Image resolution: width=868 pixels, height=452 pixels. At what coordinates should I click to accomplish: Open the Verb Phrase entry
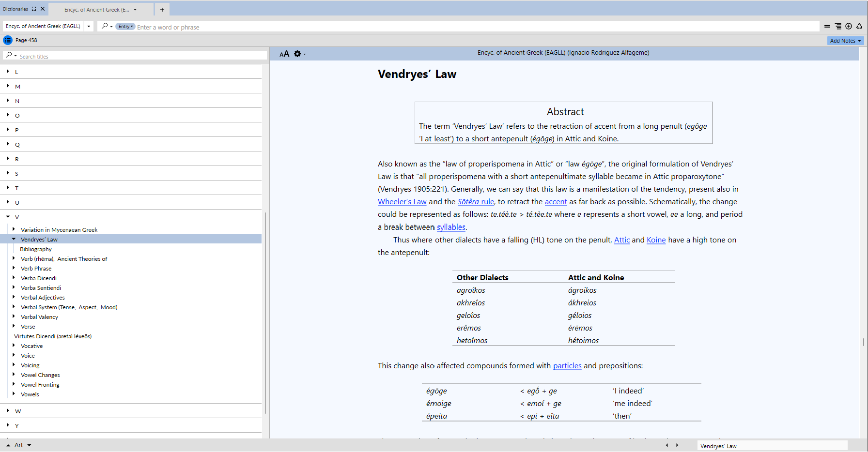(x=36, y=269)
